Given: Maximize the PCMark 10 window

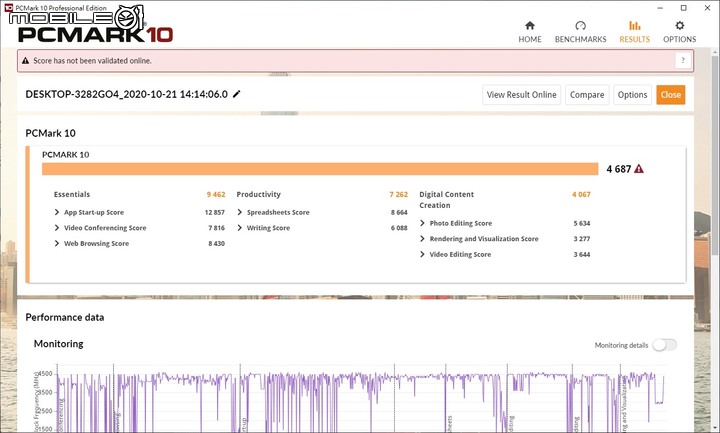Looking at the screenshot, I should (x=683, y=8).
